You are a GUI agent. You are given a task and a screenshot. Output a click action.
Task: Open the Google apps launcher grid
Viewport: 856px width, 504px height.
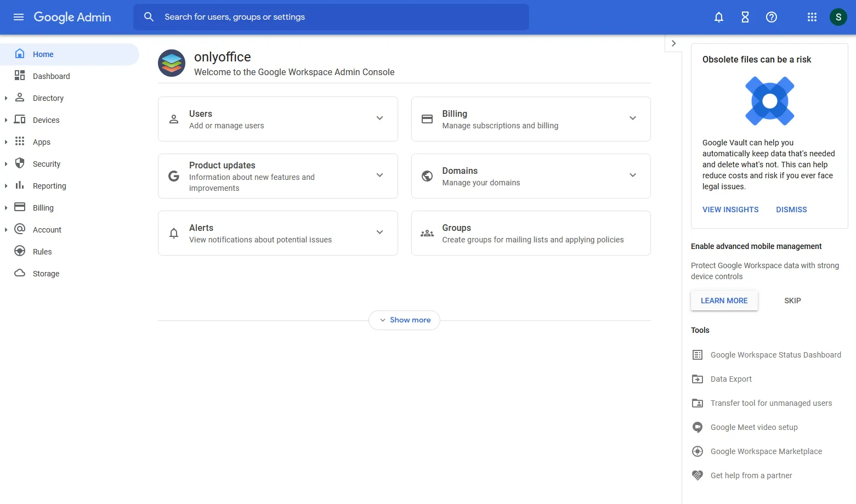click(812, 17)
